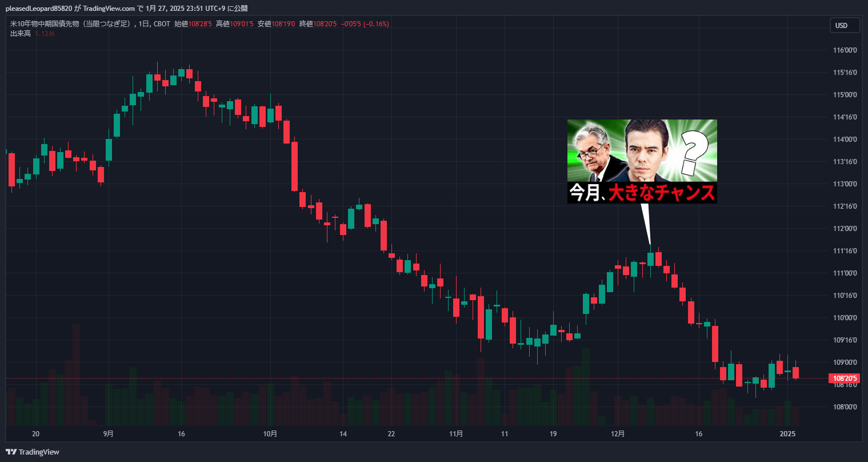Click the 出来高 volume indicator label

20,34
